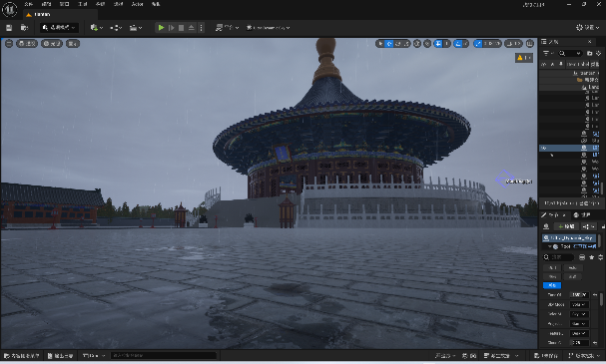Open the Outliner settings gear

(599, 53)
